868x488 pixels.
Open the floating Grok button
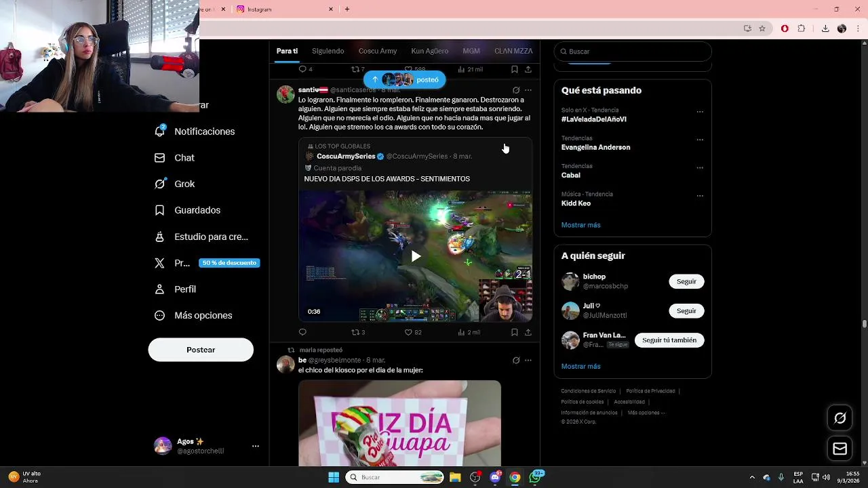click(840, 418)
